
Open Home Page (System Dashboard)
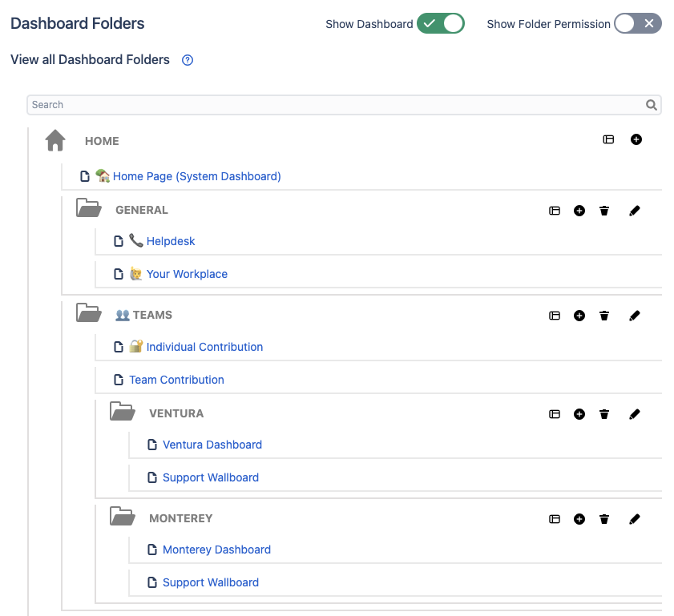pos(197,175)
